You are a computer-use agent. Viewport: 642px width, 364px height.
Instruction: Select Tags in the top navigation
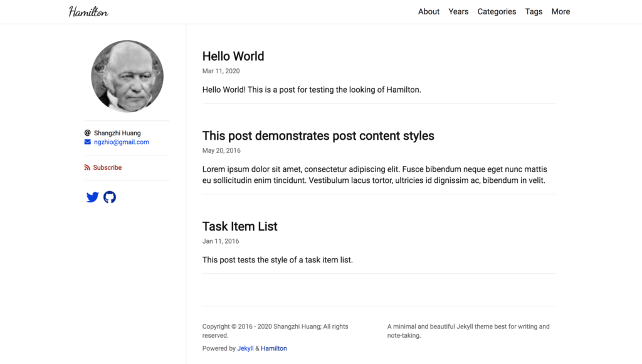534,12
